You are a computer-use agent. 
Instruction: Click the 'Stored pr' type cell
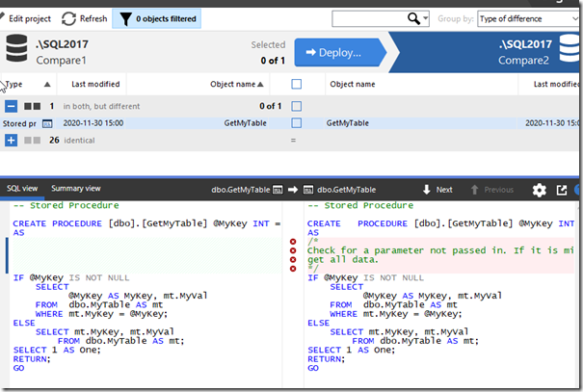pyautogui.click(x=19, y=123)
